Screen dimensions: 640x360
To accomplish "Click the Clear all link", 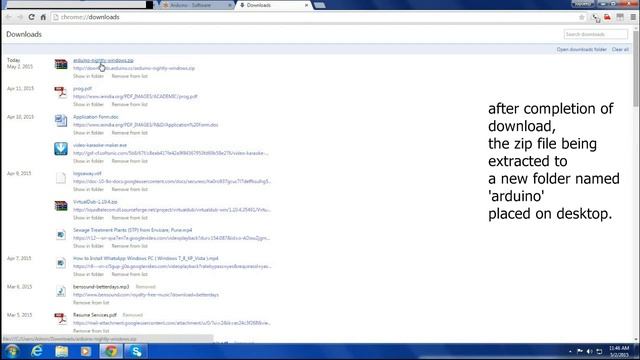I will click(620, 49).
